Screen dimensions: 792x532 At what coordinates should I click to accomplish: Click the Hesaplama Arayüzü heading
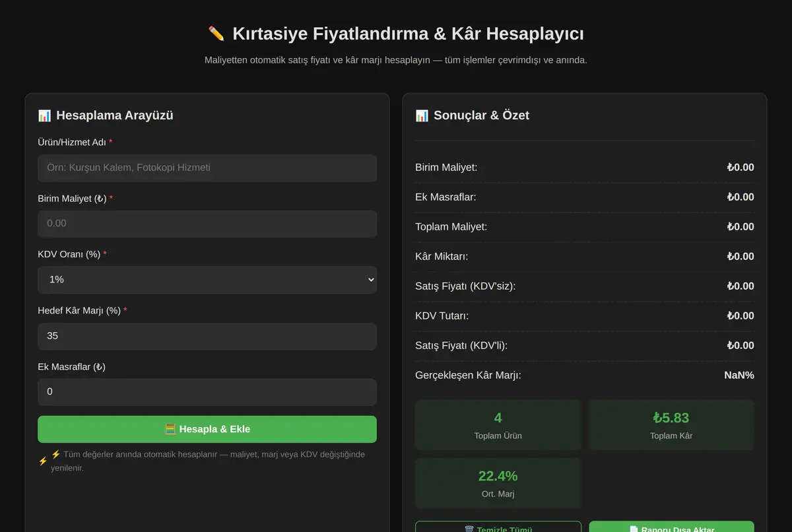[x=115, y=116]
